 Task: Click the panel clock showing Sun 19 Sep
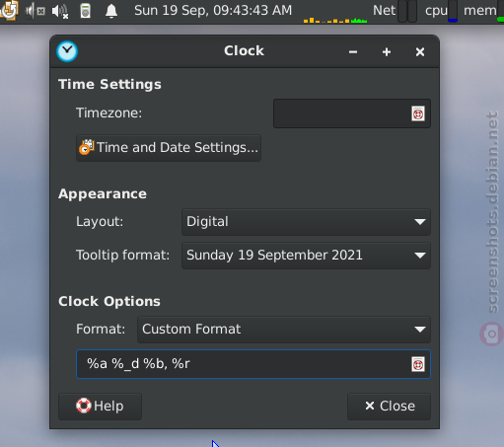(x=213, y=11)
